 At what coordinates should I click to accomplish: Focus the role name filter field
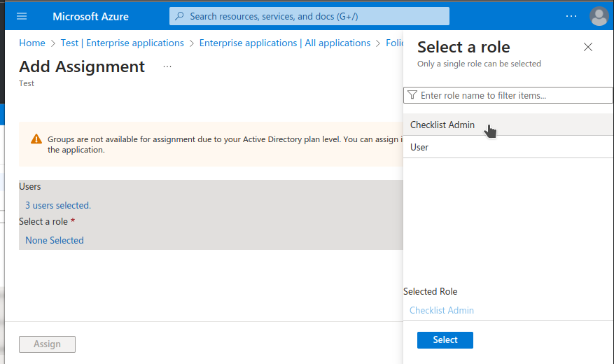[508, 95]
